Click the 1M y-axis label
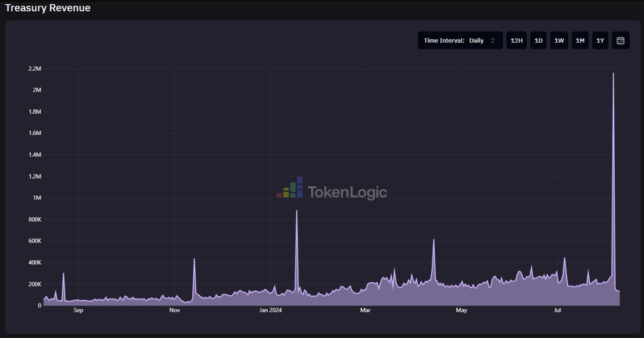The image size is (644, 338). click(x=37, y=198)
